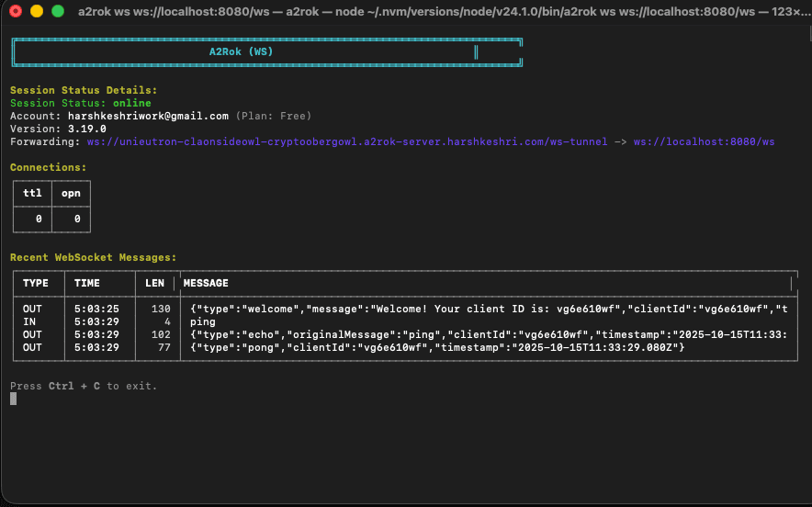The height and width of the screenshot is (507, 812).
Task: Select the welcome message JSON row
Action: [487, 310]
